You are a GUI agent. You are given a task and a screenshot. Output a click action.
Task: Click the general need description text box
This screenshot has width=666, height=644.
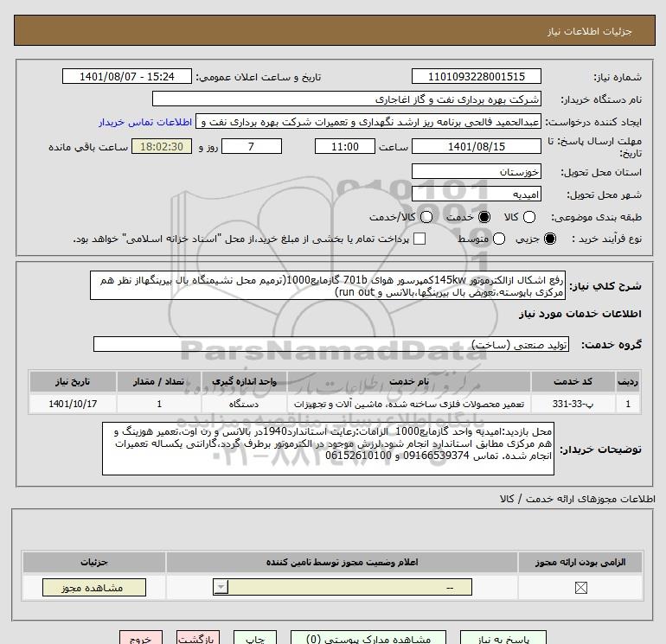pos(328,286)
